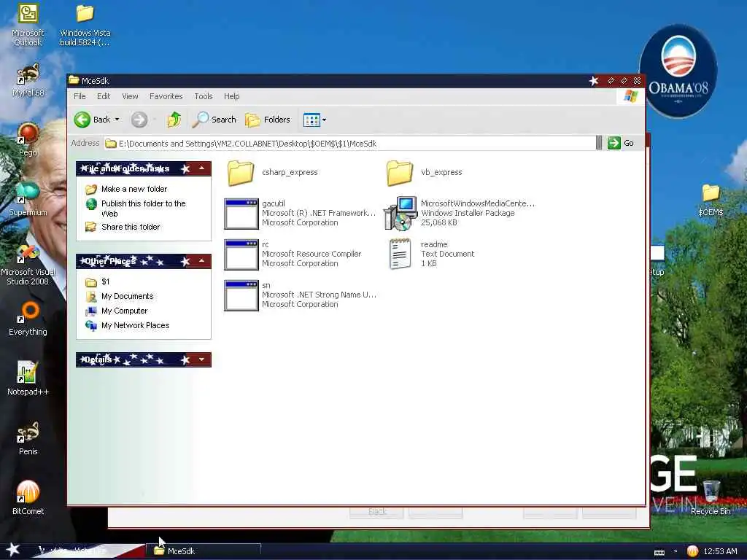Select the MicrosoftWindowsMediaCenter installer package icon
Viewport: 747px width, 560px height.
tap(400, 214)
